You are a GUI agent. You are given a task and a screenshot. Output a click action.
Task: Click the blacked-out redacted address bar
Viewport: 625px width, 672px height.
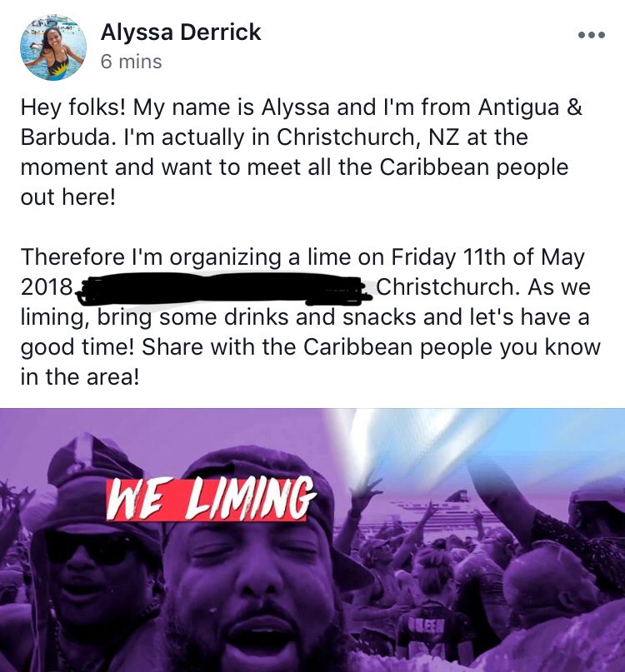click(220, 288)
